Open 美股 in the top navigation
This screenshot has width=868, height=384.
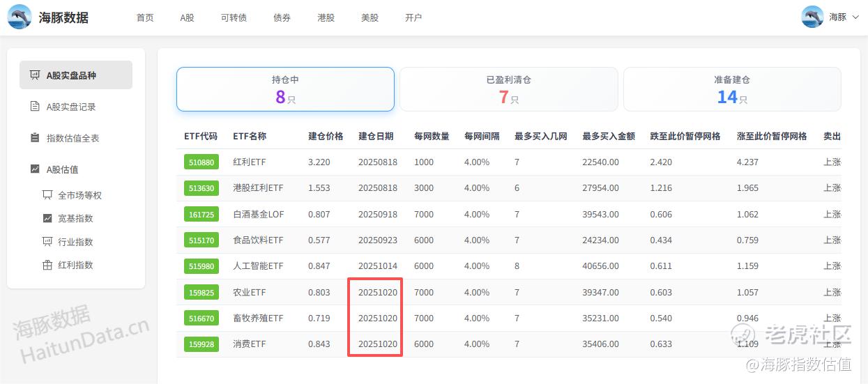point(370,17)
